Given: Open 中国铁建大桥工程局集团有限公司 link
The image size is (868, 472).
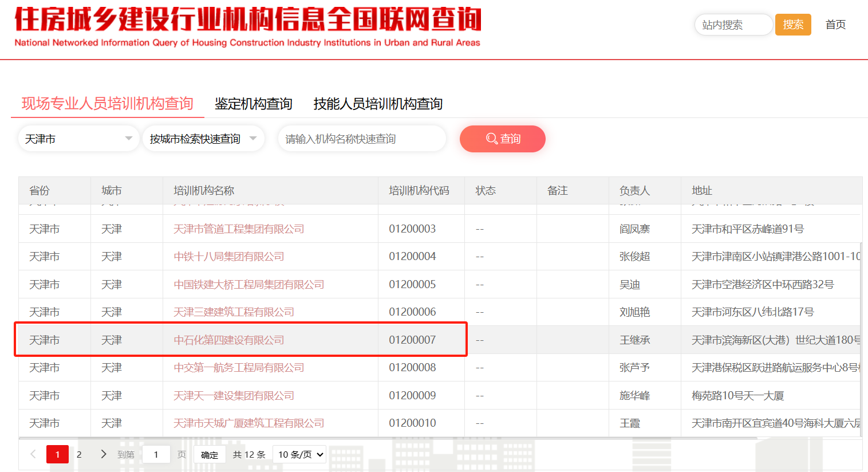Looking at the screenshot, I should (249, 285).
